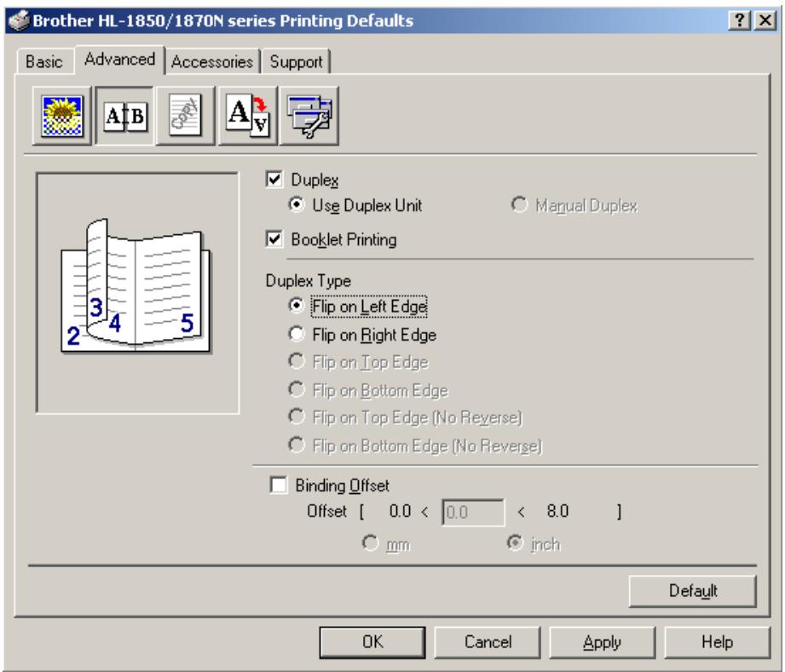Viewport: 785px width, 672px height.
Task: Toggle the Booklet Printing checkbox
Action: [274, 239]
